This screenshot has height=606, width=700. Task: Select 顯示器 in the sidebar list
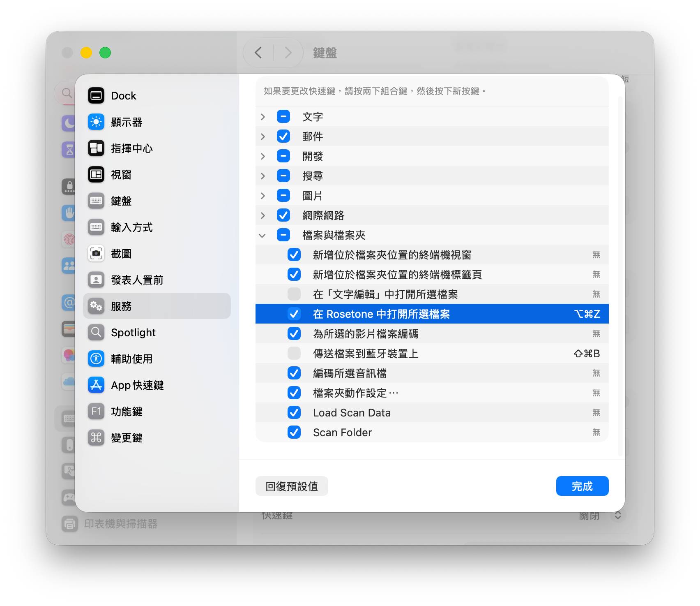[x=157, y=122]
